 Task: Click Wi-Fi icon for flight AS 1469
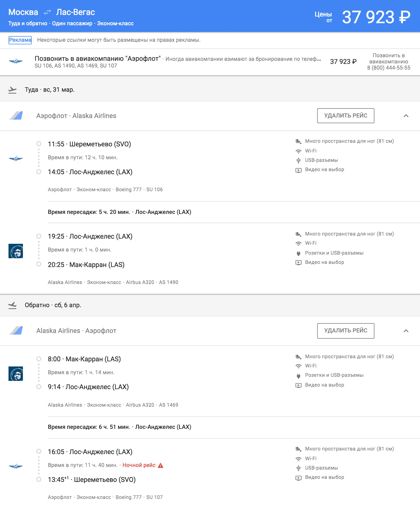(x=298, y=366)
